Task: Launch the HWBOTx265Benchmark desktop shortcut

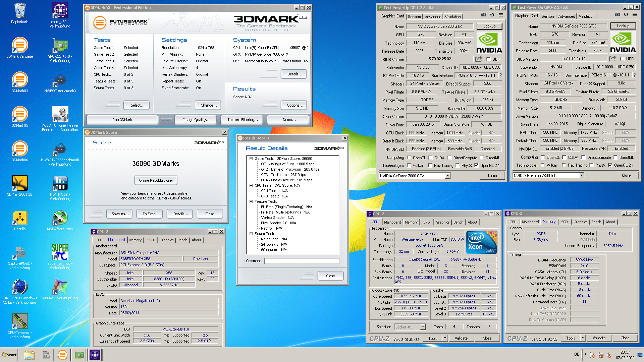Action: pos(60,153)
